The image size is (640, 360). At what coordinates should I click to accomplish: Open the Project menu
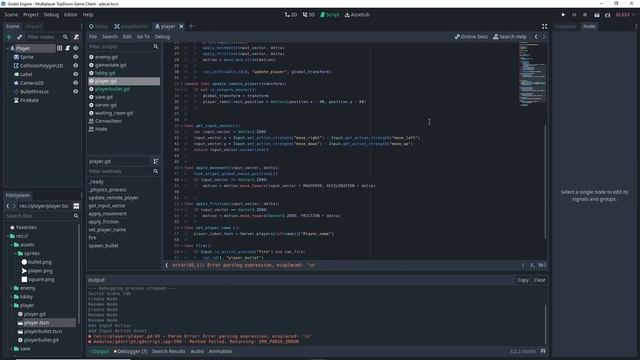[31, 15]
